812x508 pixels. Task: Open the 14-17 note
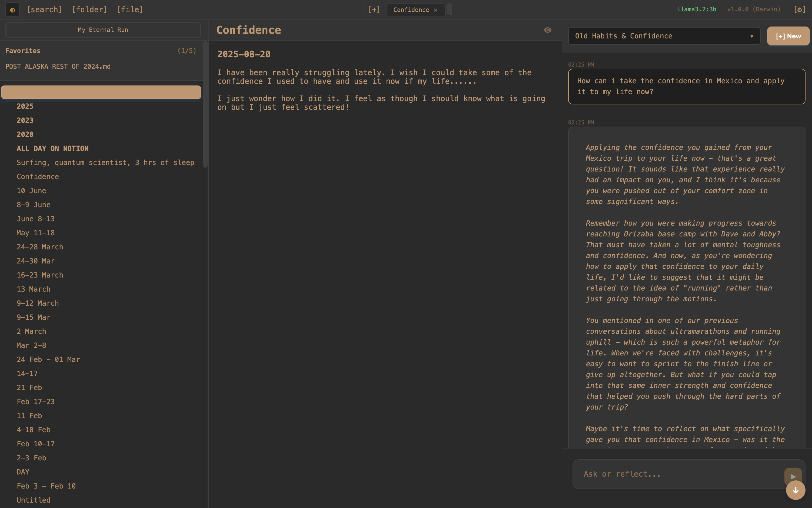point(27,374)
